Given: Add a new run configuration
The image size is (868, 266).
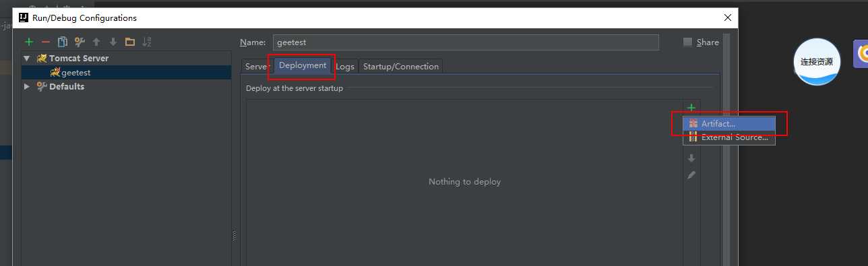Looking at the screenshot, I should pos(29,42).
